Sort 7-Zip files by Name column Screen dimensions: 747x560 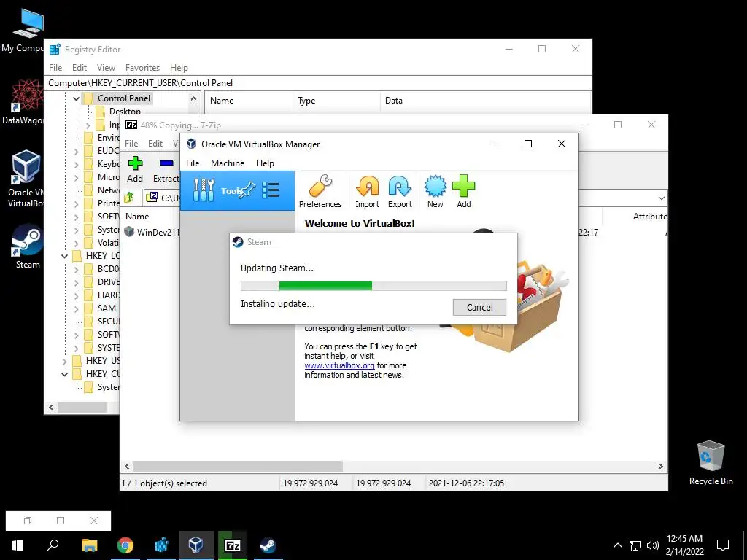pyautogui.click(x=137, y=216)
